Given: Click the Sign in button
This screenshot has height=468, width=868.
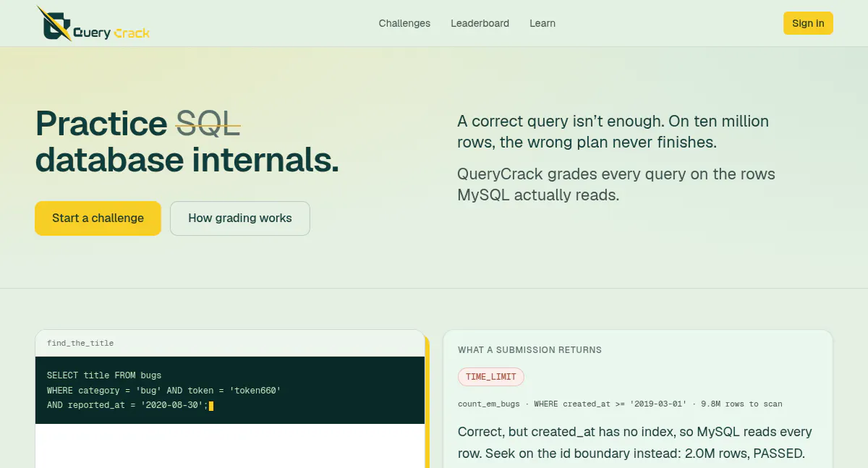Looking at the screenshot, I should 808,23.
